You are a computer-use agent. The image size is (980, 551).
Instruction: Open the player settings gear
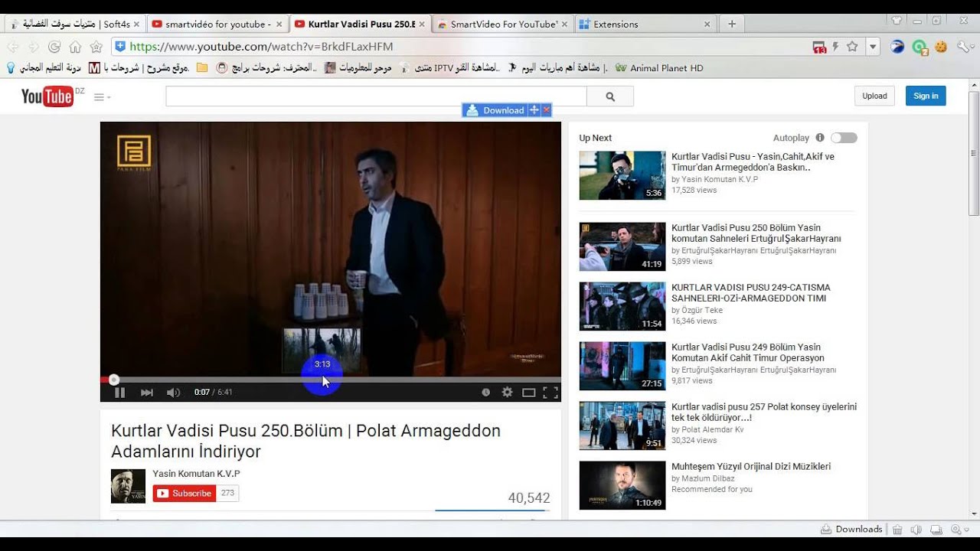[507, 392]
